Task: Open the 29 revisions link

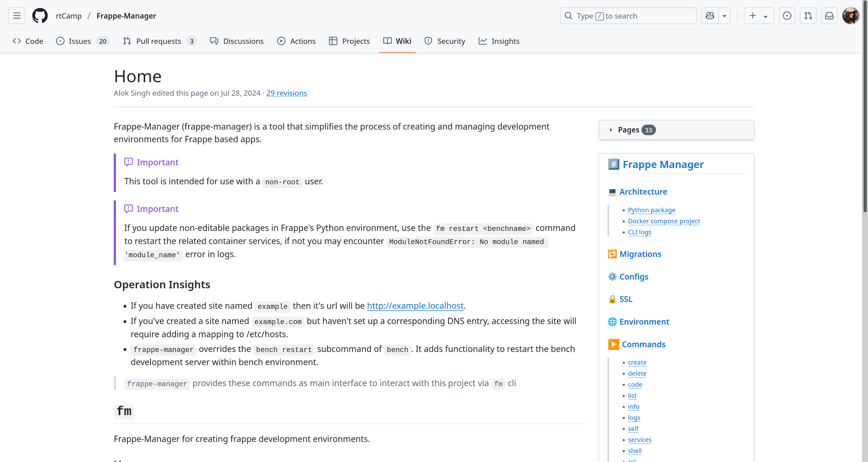Action: click(286, 93)
